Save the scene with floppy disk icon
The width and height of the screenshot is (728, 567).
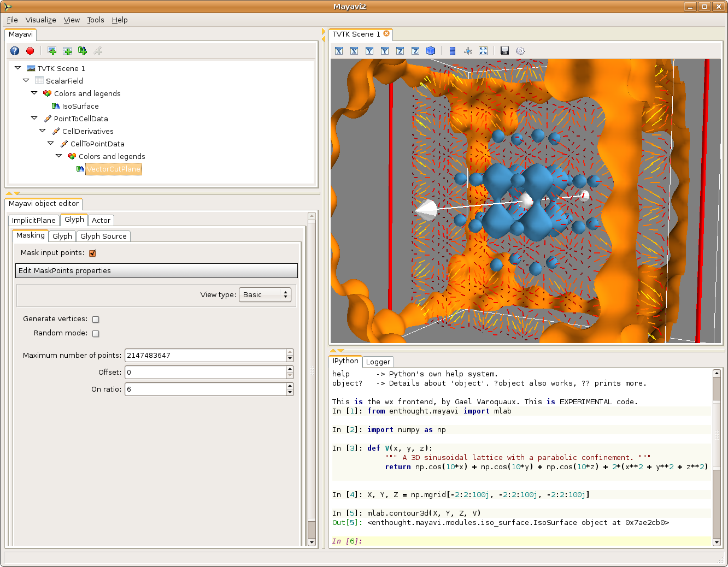pos(504,51)
